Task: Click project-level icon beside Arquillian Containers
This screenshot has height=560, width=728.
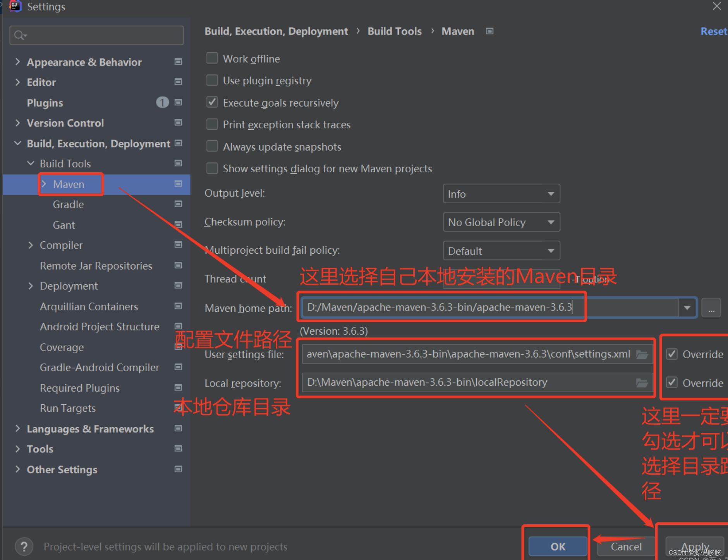Action: [178, 306]
